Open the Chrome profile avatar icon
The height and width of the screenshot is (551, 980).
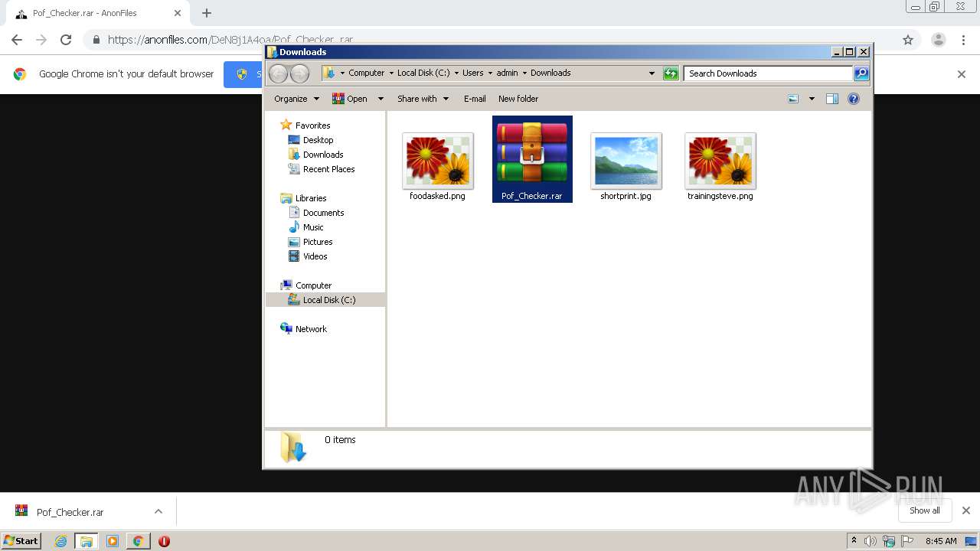coord(938,40)
